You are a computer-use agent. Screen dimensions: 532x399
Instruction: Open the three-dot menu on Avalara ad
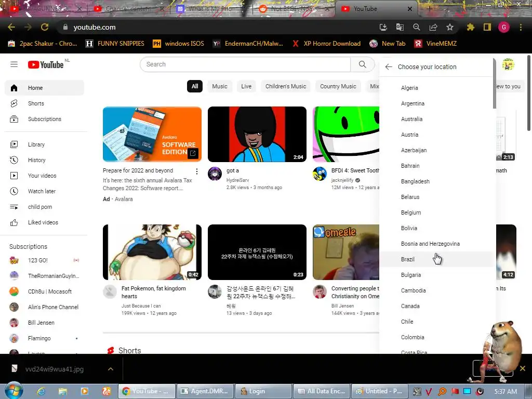pyautogui.click(x=197, y=171)
